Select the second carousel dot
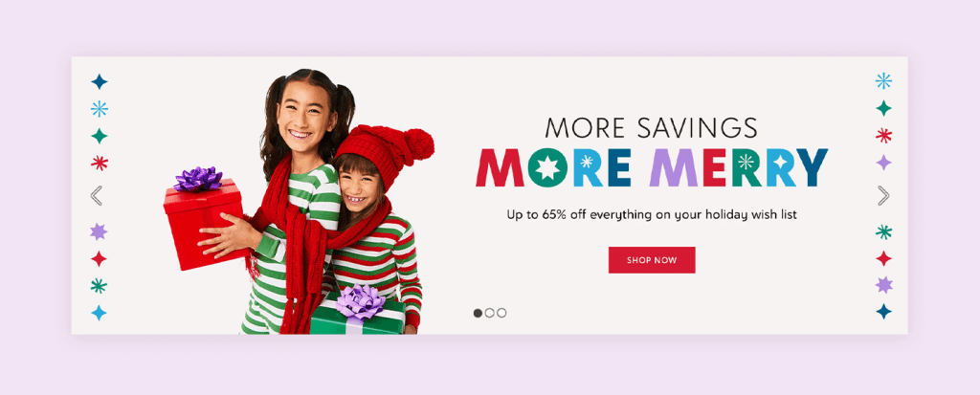The height and width of the screenshot is (395, 980). 490,313
